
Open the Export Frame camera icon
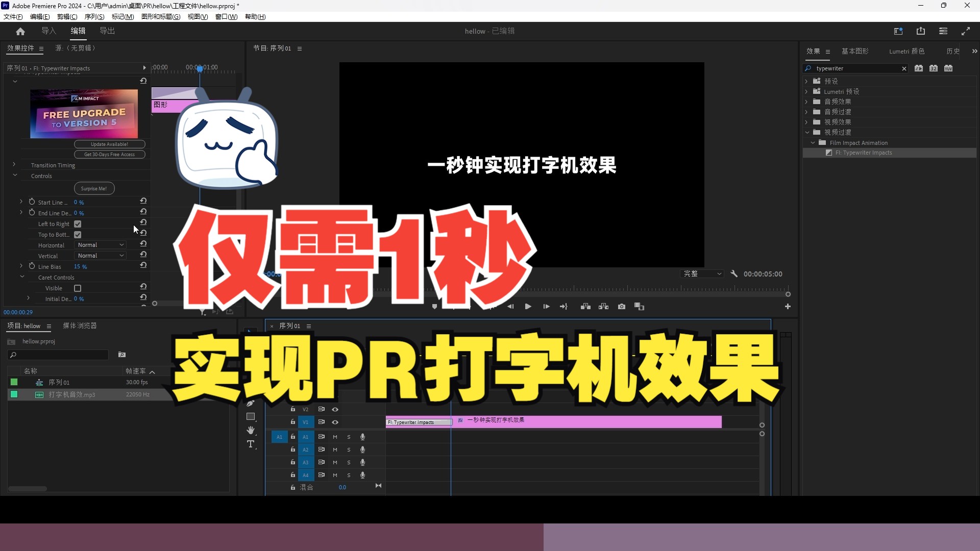621,306
